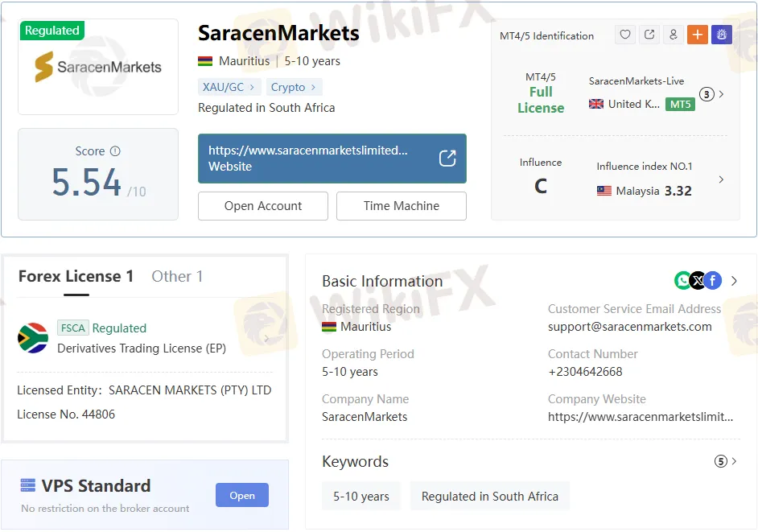Image resolution: width=758 pixels, height=532 pixels.
Task: Click the external link icon on the website button
Action: pyautogui.click(x=447, y=158)
